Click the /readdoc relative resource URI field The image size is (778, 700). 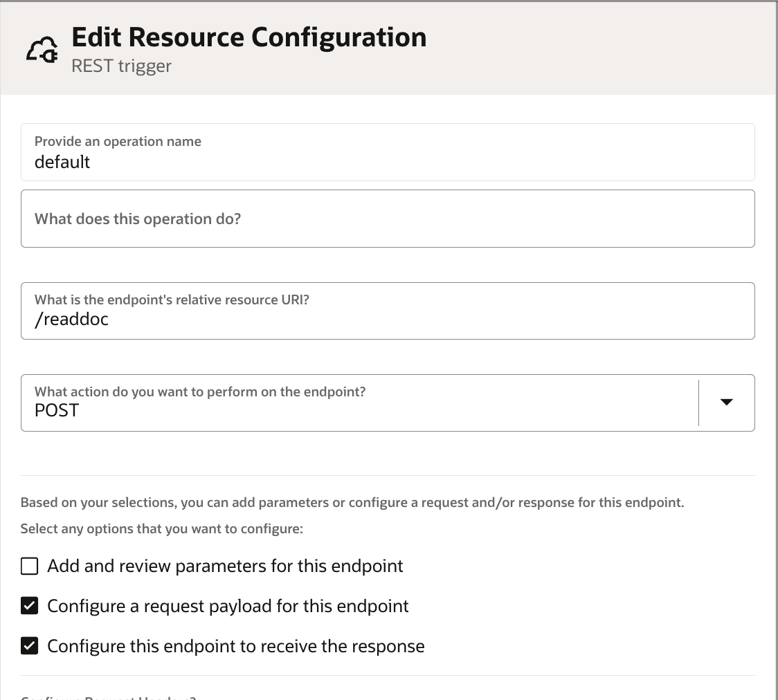tap(388, 311)
